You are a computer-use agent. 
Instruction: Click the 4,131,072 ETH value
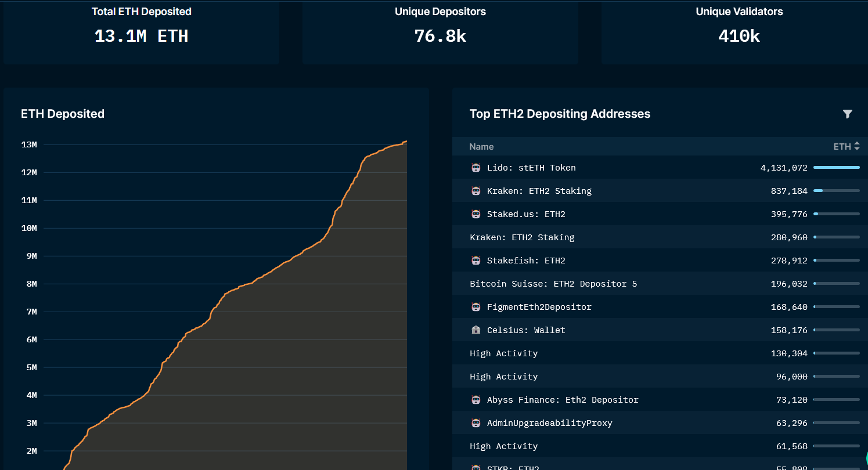tap(784, 168)
